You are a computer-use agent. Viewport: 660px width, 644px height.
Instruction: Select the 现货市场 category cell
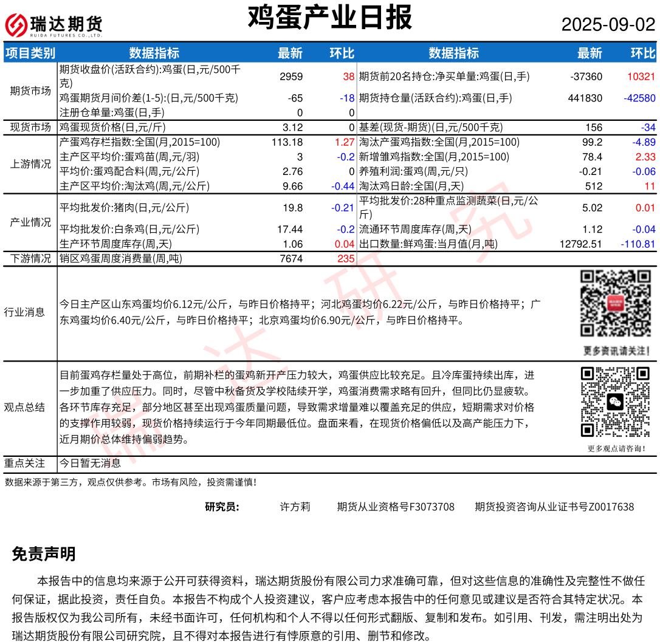30,128
